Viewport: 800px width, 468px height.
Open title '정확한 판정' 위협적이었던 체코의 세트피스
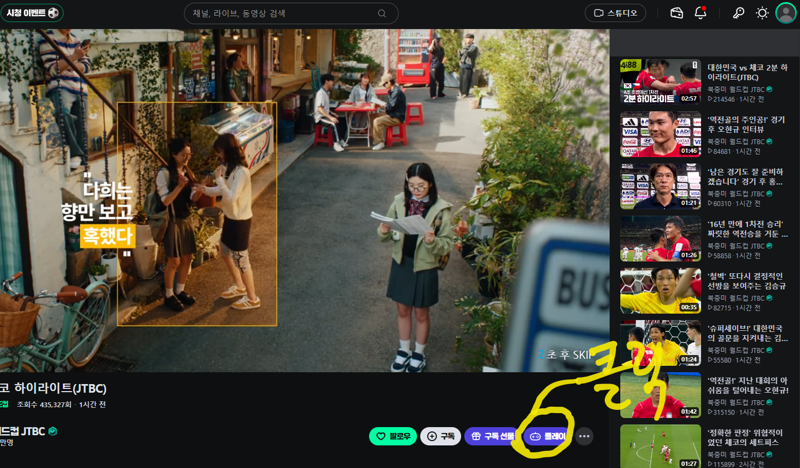pos(743,437)
